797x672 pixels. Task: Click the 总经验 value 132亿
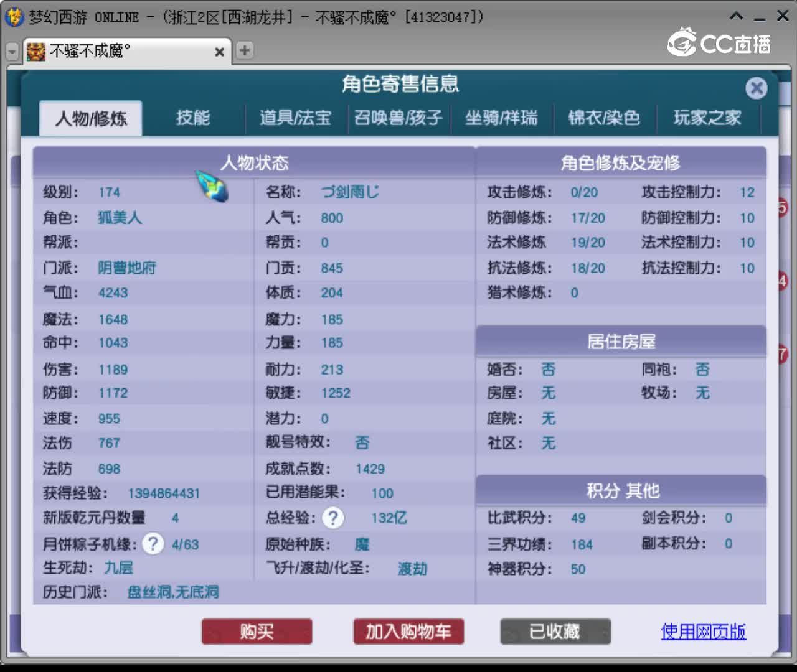pos(389,518)
